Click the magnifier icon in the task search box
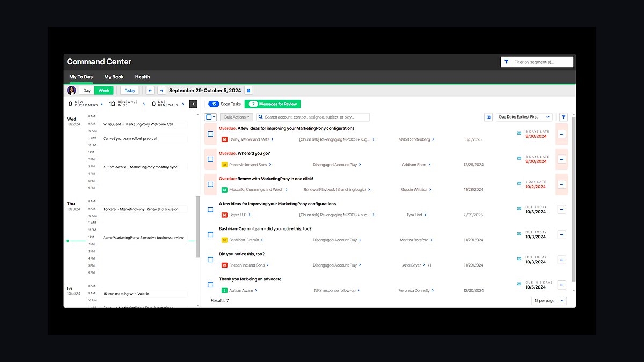This screenshot has height=362, width=644. click(261, 117)
